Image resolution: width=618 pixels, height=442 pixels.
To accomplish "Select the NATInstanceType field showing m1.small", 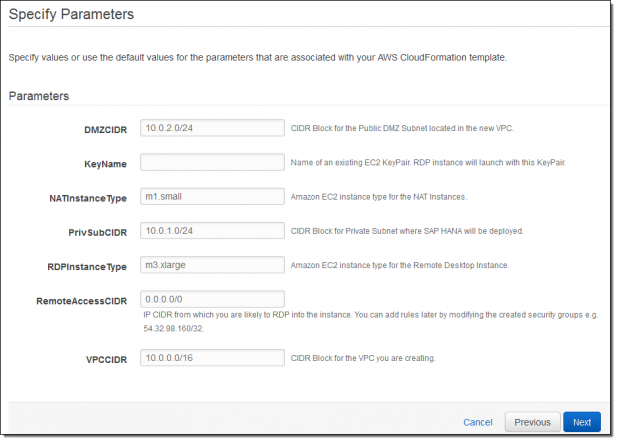I will click(212, 197).
